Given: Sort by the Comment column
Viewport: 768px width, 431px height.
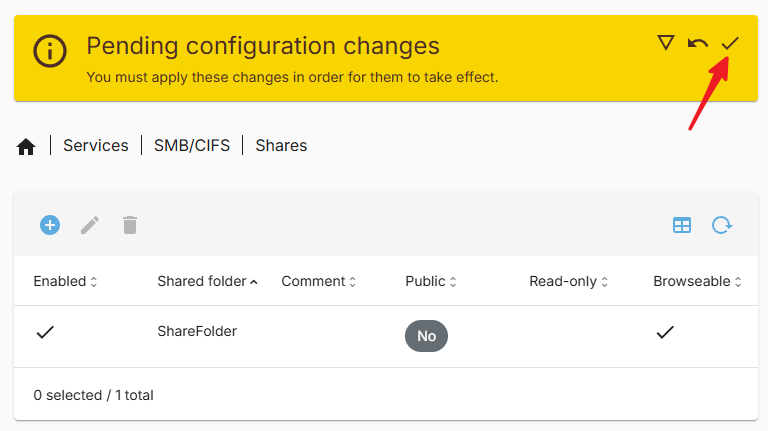Looking at the screenshot, I should click(318, 281).
